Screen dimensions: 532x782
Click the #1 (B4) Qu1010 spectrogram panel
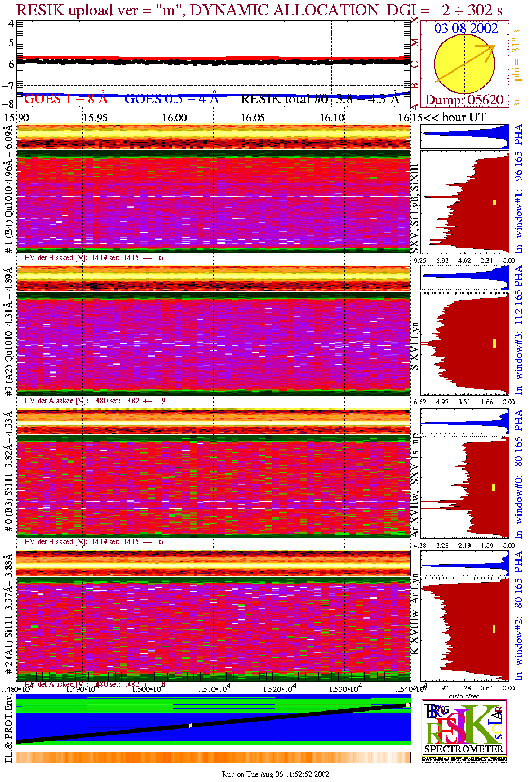tap(214, 201)
